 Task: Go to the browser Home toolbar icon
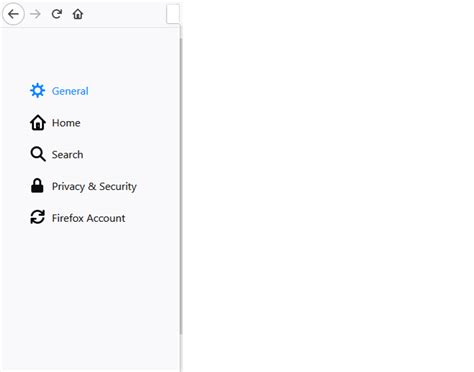(78, 14)
